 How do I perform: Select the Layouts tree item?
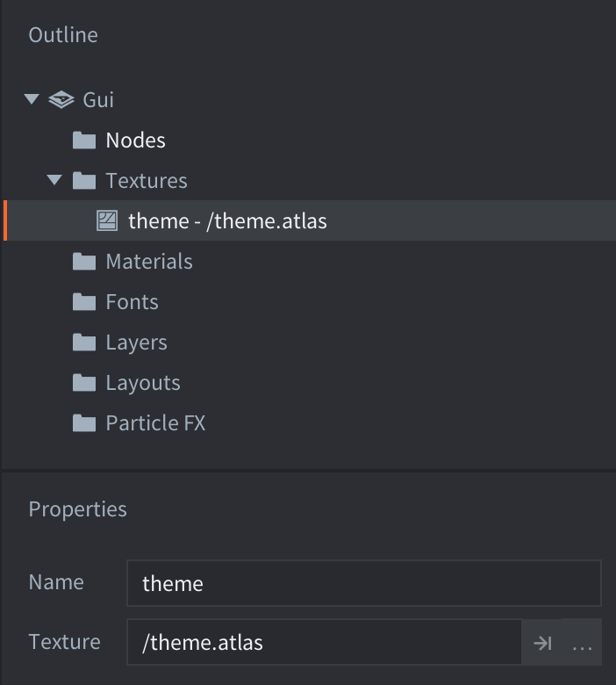coord(142,383)
